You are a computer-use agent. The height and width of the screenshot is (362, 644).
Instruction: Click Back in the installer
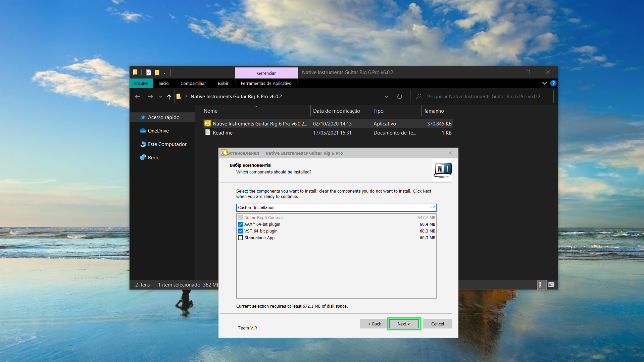[374, 324]
